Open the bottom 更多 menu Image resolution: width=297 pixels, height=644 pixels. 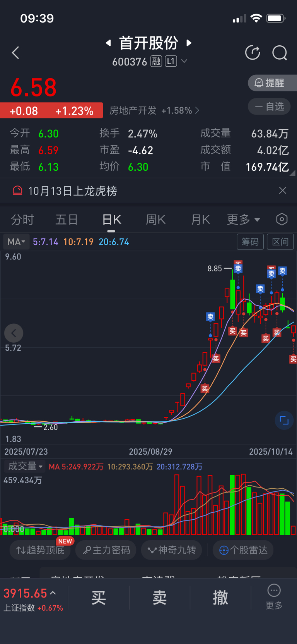[x=274, y=596]
